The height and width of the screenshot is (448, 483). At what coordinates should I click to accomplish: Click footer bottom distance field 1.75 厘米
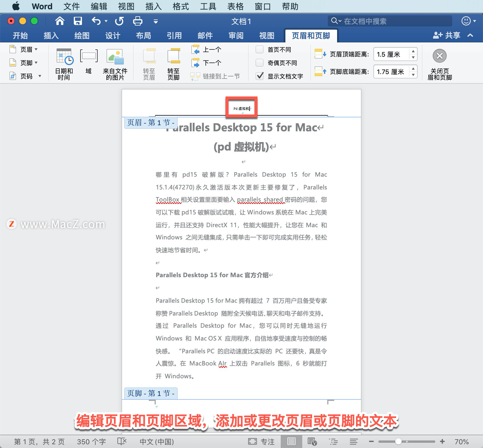point(391,72)
